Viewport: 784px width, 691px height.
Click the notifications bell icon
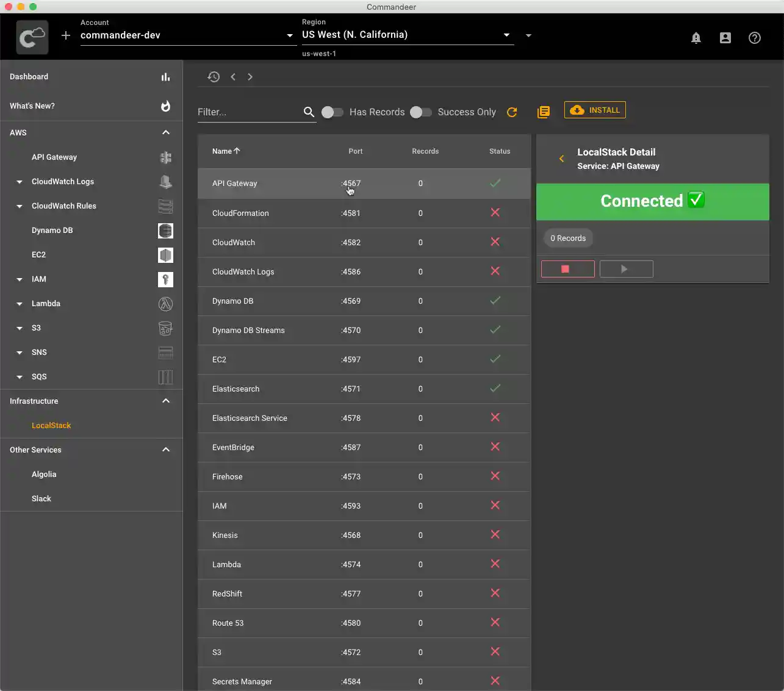[x=696, y=38]
